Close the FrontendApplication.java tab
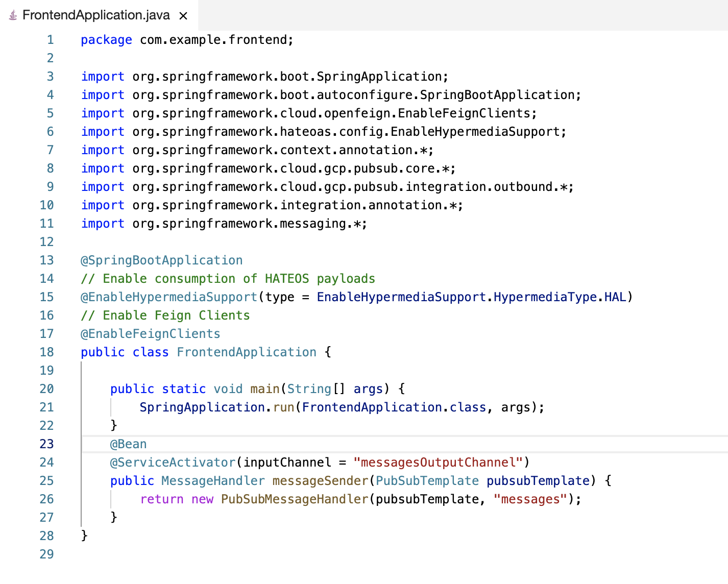This screenshot has width=728, height=584. 183,16
